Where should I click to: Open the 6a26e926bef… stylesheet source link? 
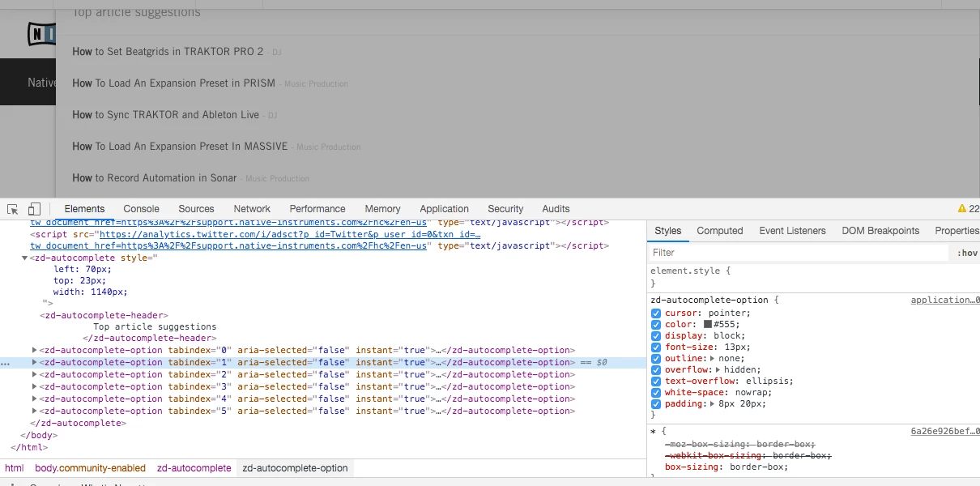point(945,431)
